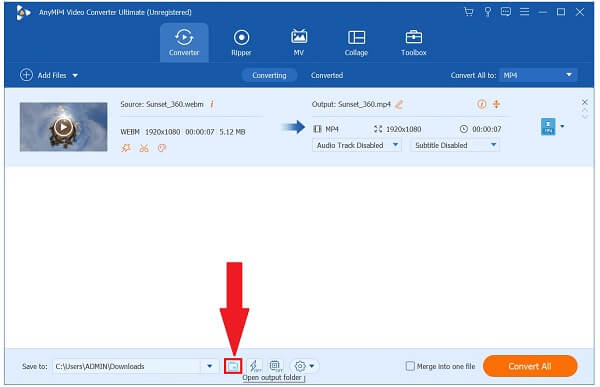Click the register key icon
The height and width of the screenshot is (387, 600).
point(488,12)
